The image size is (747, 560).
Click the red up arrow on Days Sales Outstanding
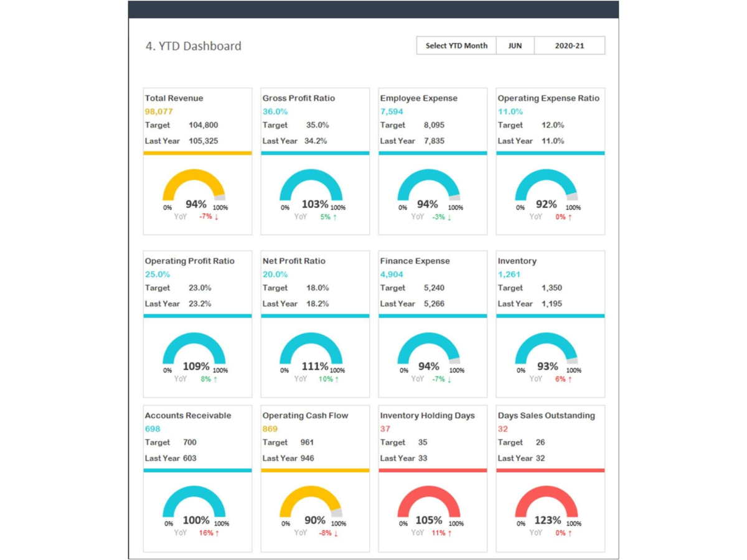[570, 533]
